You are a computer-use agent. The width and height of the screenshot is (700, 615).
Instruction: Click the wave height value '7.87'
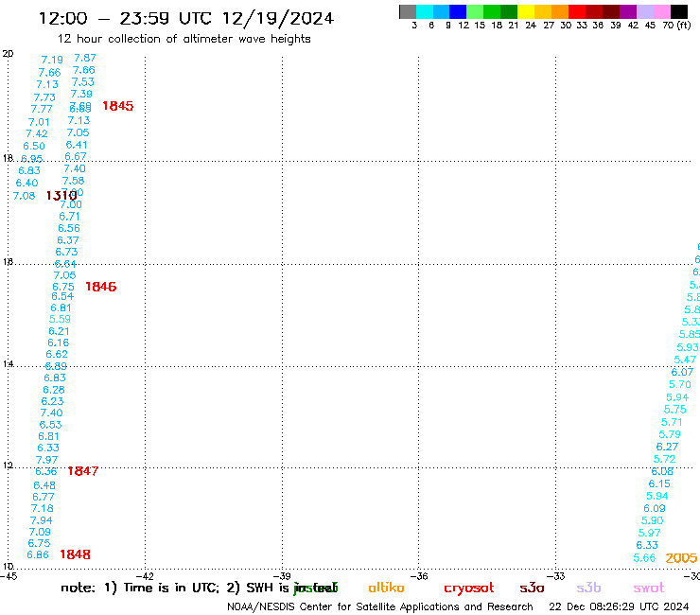[85, 58]
